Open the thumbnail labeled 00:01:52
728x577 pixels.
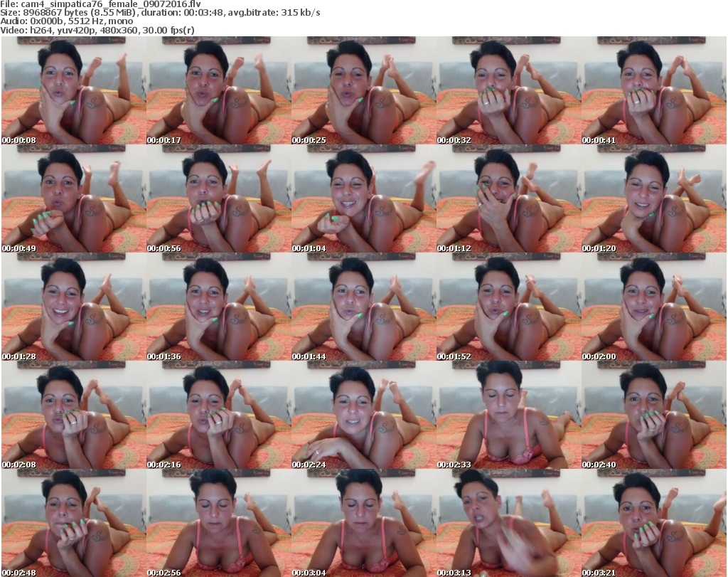coord(509,307)
